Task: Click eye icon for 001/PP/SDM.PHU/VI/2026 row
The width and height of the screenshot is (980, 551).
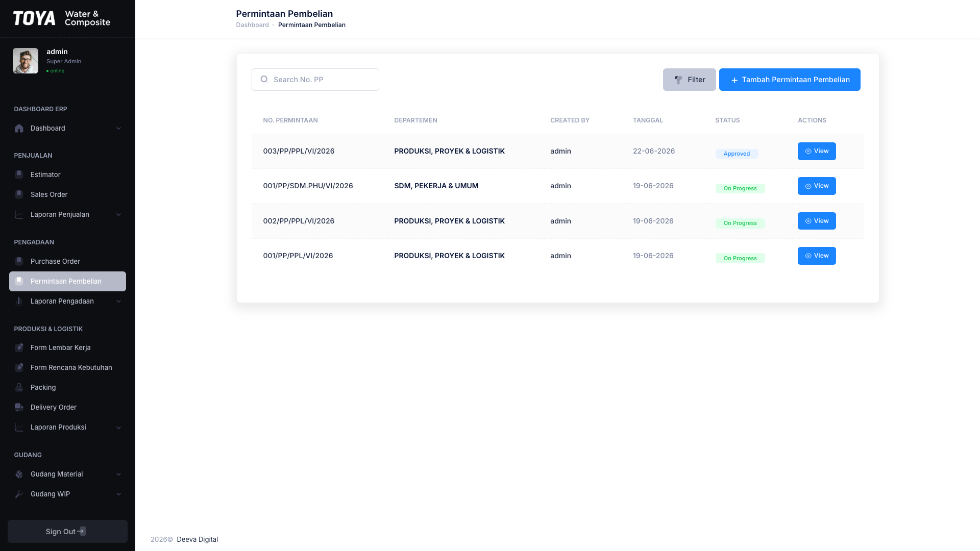Action: pos(808,186)
